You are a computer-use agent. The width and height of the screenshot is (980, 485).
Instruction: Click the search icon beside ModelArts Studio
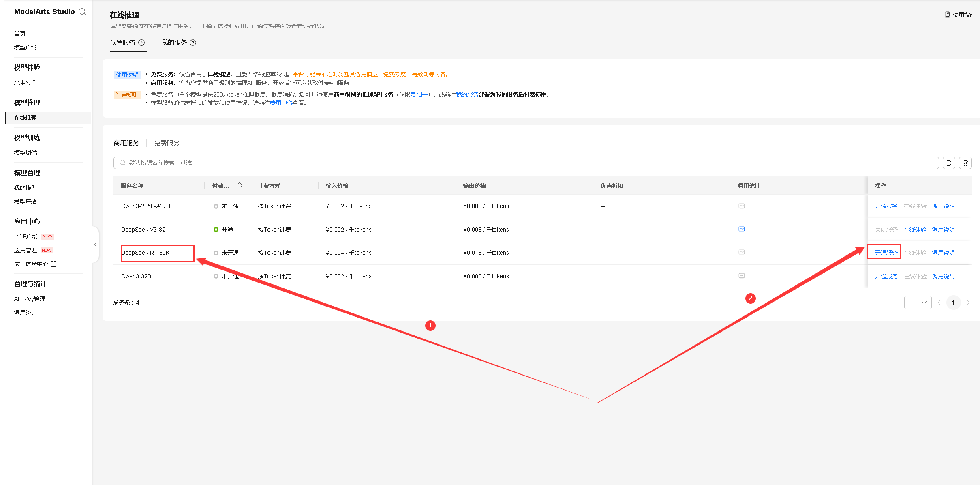[83, 12]
